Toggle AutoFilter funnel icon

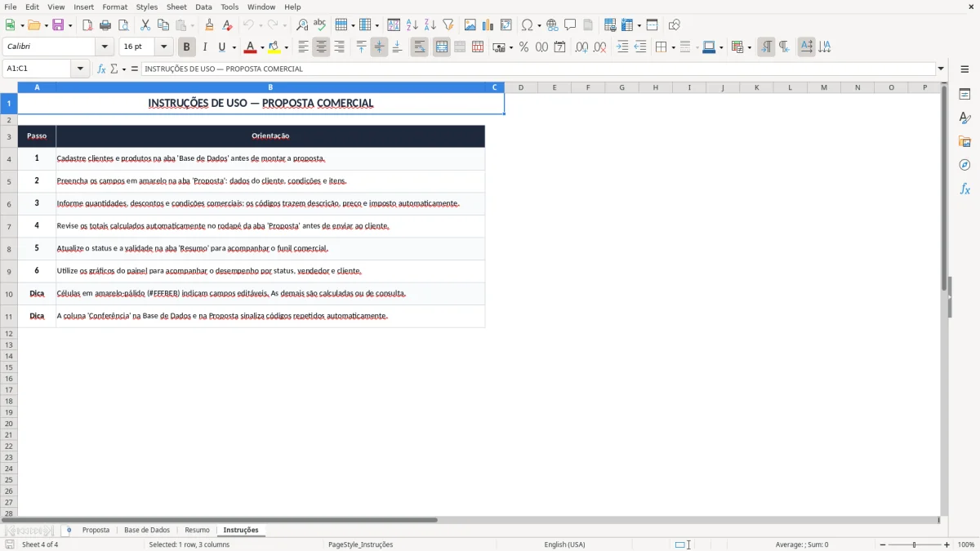click(448, 25)
